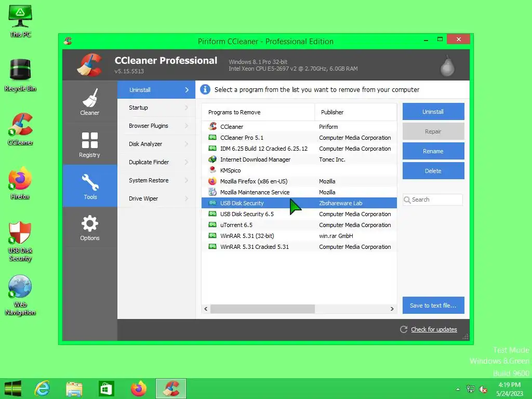Open USB Disk Security desktop shortcut
The height and width of the screenshot is (399, 532).
pos(20,241)
